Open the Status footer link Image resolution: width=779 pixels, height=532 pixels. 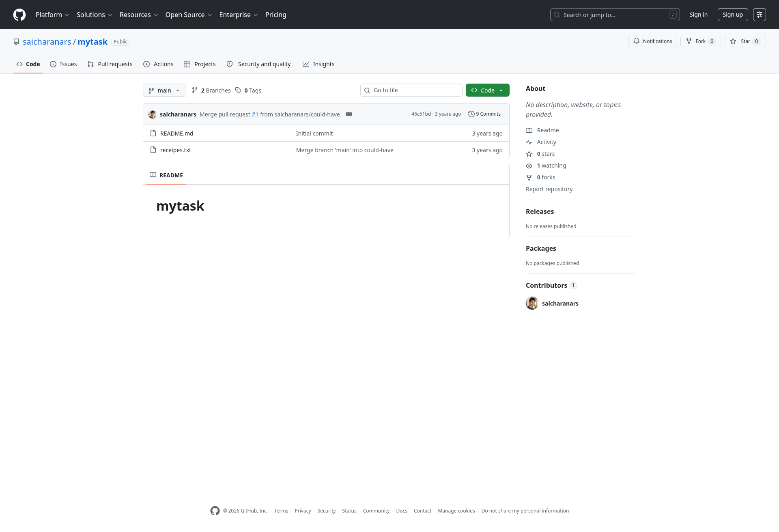(x=349, y=511)
